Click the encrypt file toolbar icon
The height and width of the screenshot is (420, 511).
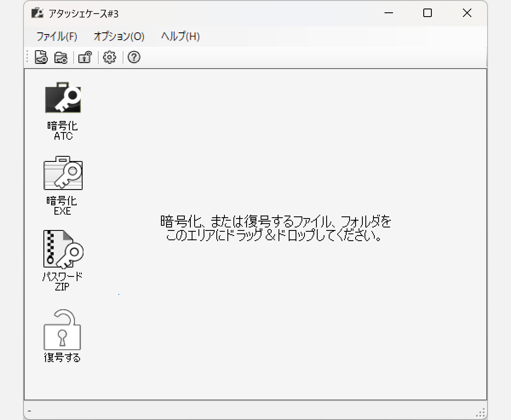(41, 58)
